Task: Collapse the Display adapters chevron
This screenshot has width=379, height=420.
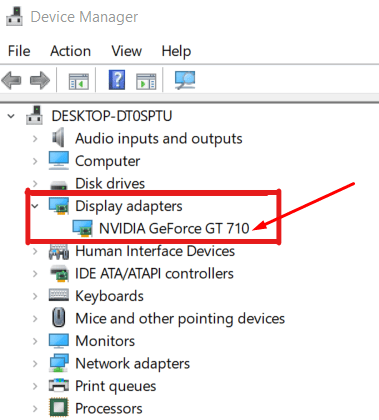Action: [35, 206]
